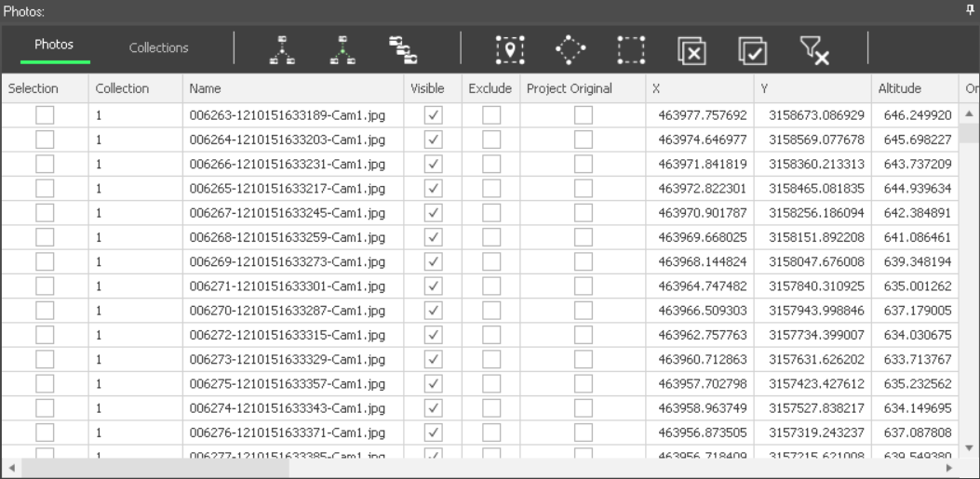Sort by the X column header

(x=700, y=88)
